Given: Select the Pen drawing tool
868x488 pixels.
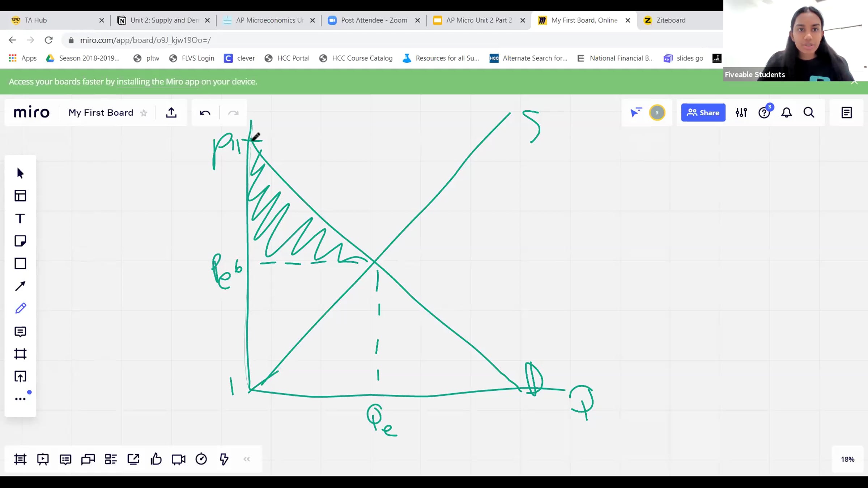Looking at the screenshot, I should pos(20,308).
